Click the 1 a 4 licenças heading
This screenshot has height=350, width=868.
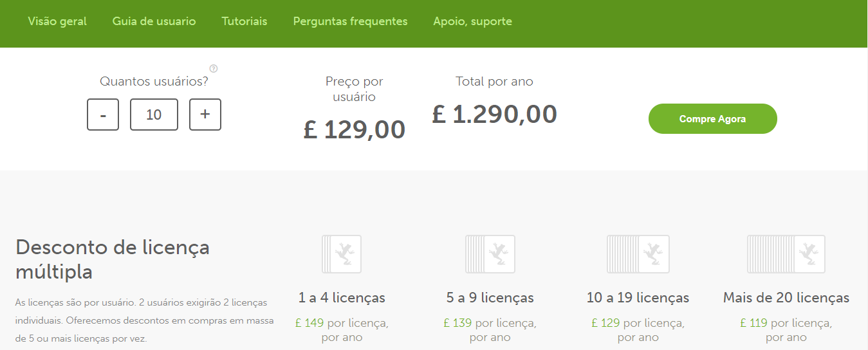click(342, 298)
